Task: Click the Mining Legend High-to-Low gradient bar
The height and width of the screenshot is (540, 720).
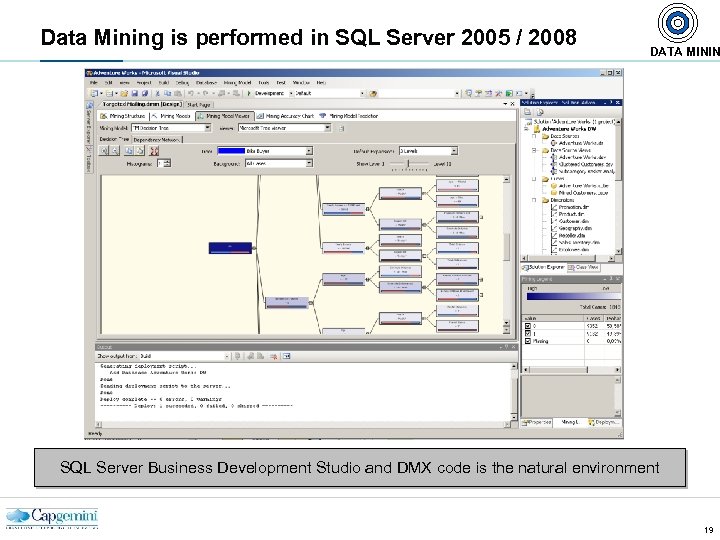Action: click(574, 297)
